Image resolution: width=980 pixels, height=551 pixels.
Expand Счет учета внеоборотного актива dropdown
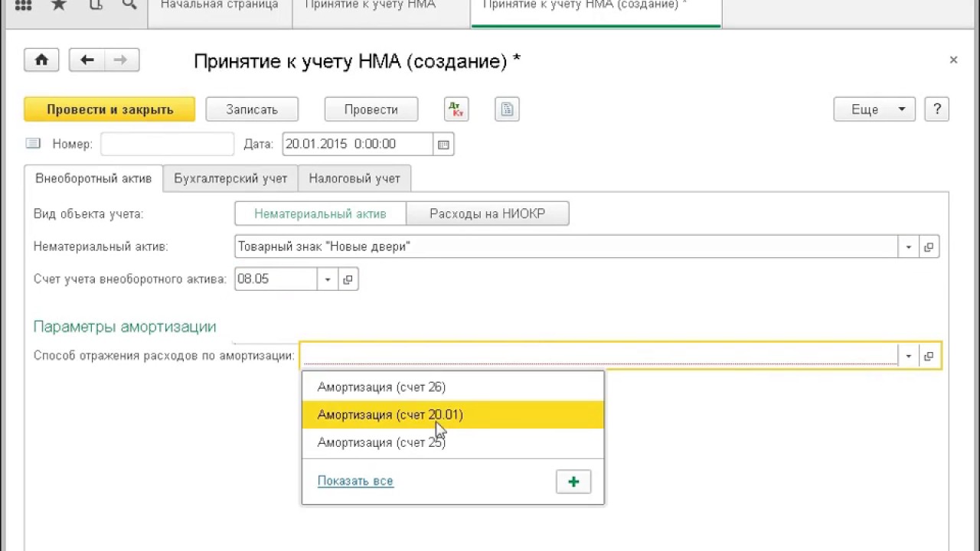click(x=328, y=279)
